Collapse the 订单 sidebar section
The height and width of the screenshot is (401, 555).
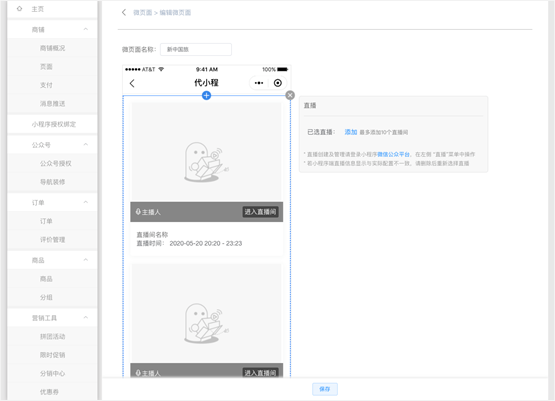[86, 202]
